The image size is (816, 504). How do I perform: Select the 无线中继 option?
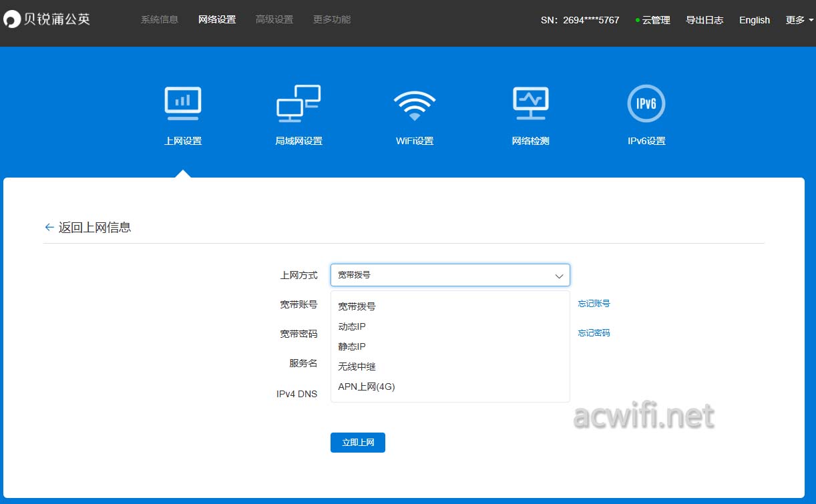coord(450,366)
